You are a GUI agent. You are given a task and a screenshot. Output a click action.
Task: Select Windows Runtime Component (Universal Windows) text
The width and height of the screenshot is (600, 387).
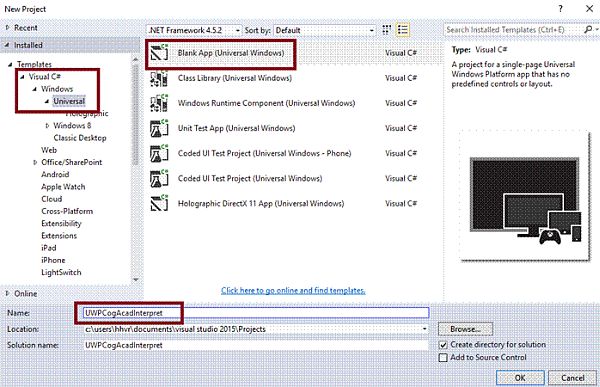[266, 103]
